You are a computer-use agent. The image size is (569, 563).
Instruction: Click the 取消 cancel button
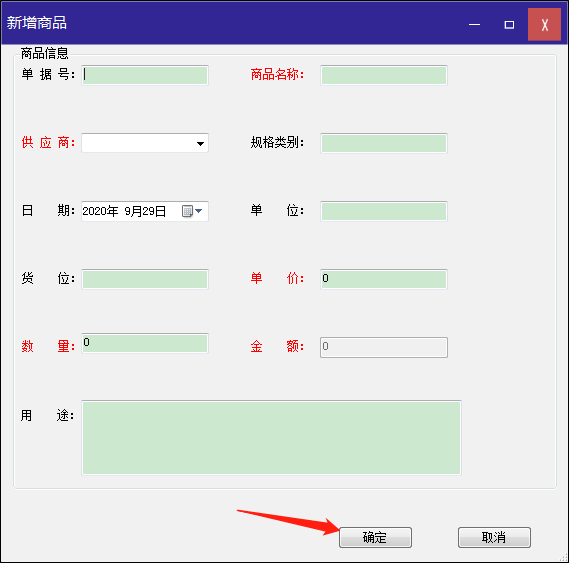point(494,537)
